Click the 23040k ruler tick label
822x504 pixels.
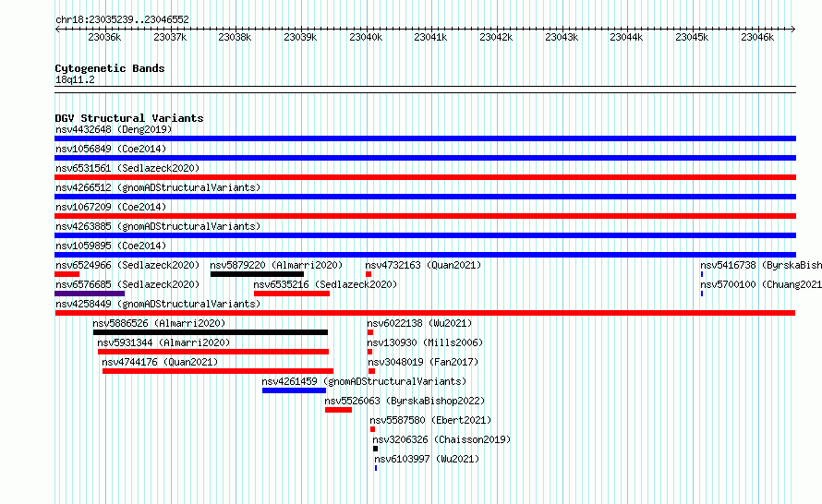[x=366, y=37]
